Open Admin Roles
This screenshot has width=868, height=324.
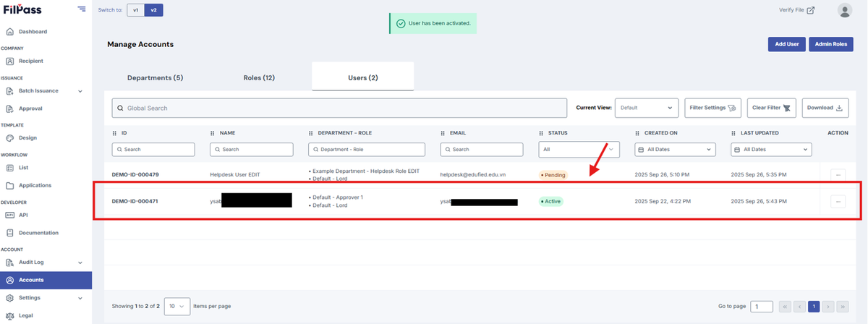click(830, 44)
